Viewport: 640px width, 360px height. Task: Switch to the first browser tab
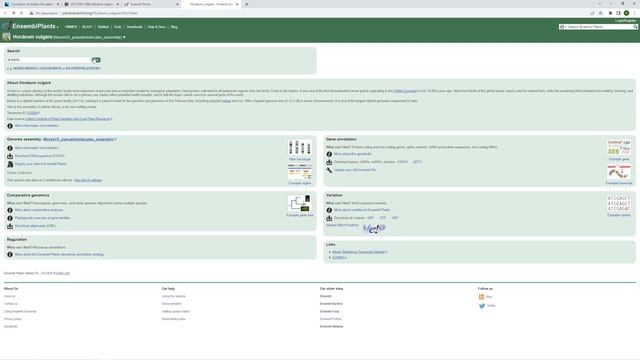31,4
